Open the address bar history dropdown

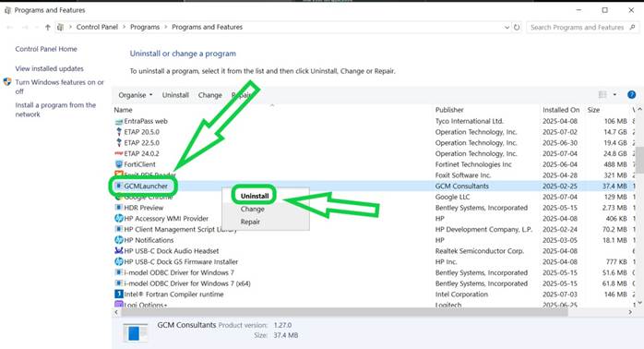point(507,27)
